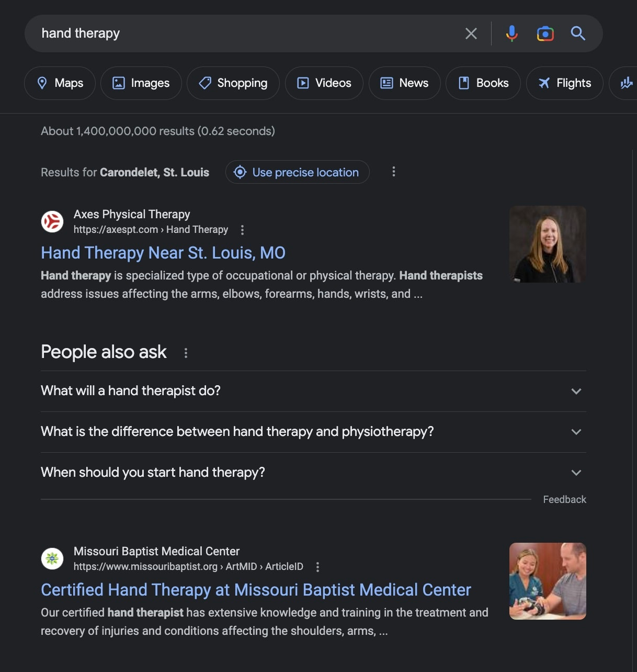Click the Missouri Baptist result thumbnail
This screenshot has height=672, width=637.
(x=548, y=581)
